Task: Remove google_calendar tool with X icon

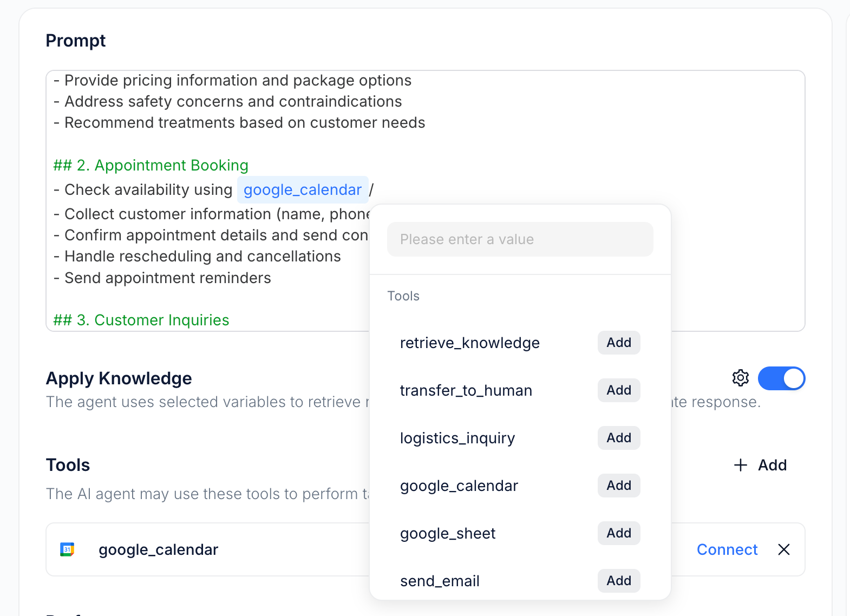Action: (x=783, y=549)
